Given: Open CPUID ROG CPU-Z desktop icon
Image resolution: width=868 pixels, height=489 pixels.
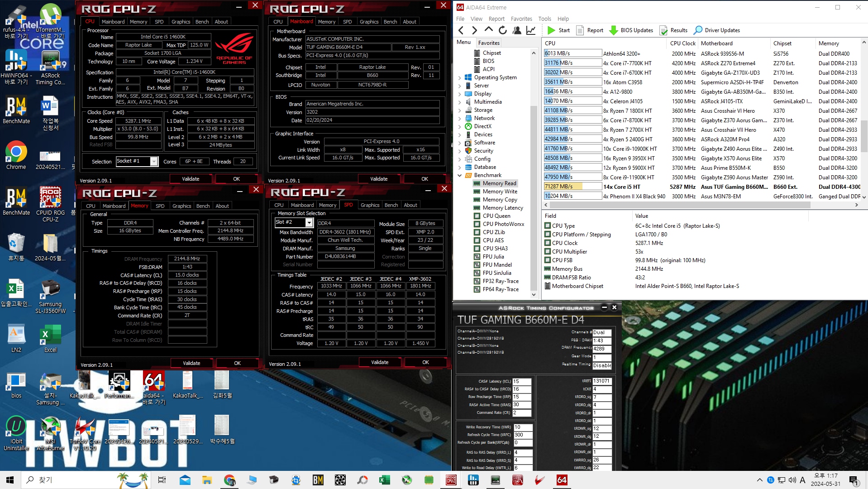Looking at the screenshot, I should coord(50,204).
